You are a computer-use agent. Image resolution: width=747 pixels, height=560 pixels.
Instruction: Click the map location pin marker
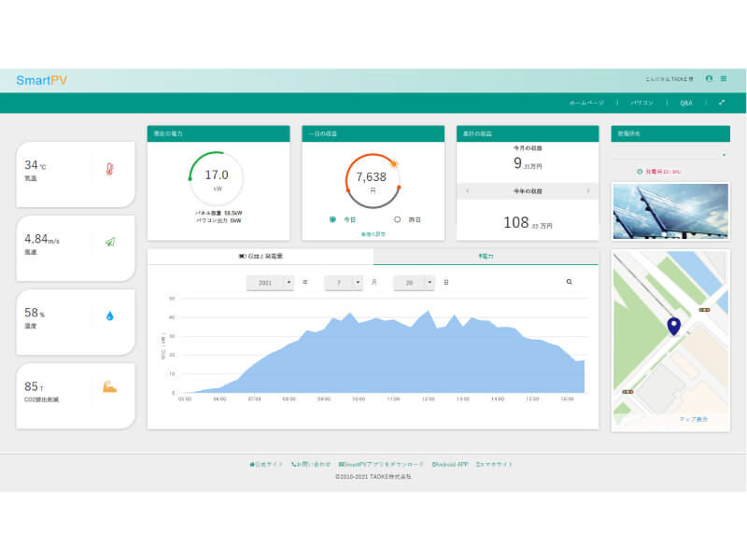[x=673, y=326]
